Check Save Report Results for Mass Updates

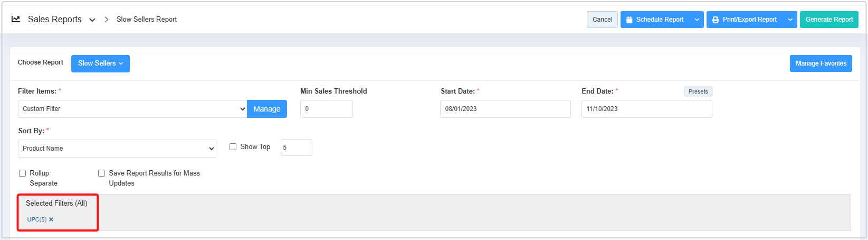(x=102, y=173)
